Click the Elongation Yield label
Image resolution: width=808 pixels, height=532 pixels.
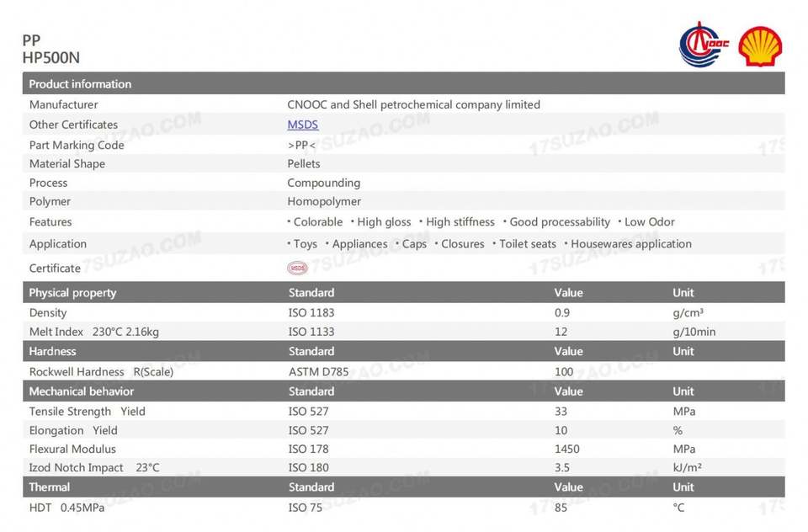[73, 430]
